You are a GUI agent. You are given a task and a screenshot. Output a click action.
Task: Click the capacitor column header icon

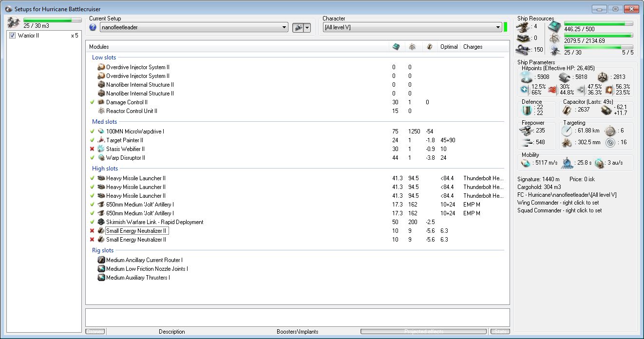tap(429, 47)
